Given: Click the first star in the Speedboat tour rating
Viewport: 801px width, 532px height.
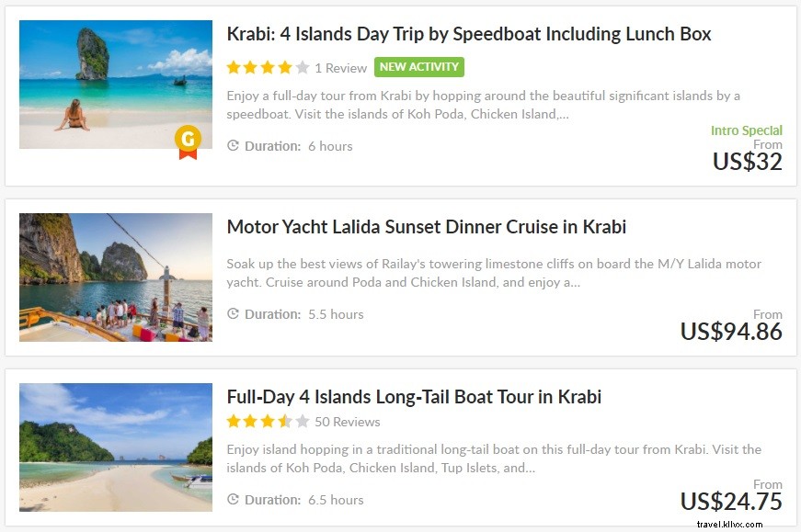Looking at the screenshot, I should 234,66.
